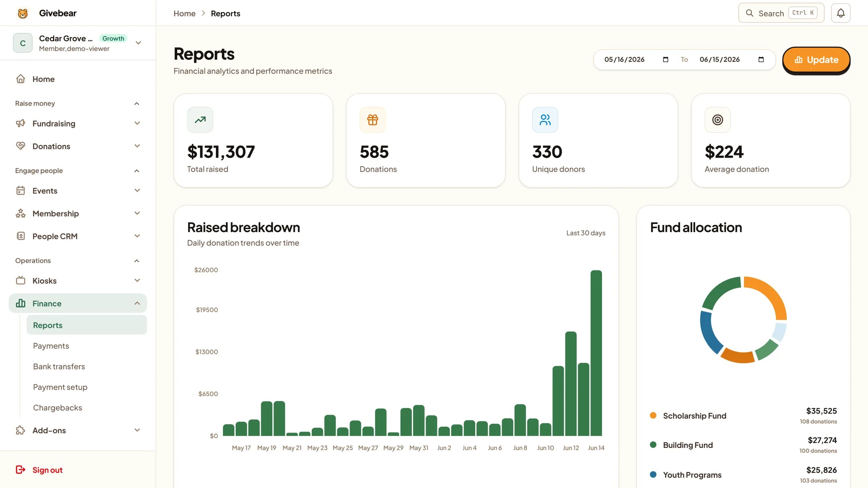This screenshot has height=488, width=868.
Task: Click the start date field 05/16/2026
Action: click(x=637, y=60)
